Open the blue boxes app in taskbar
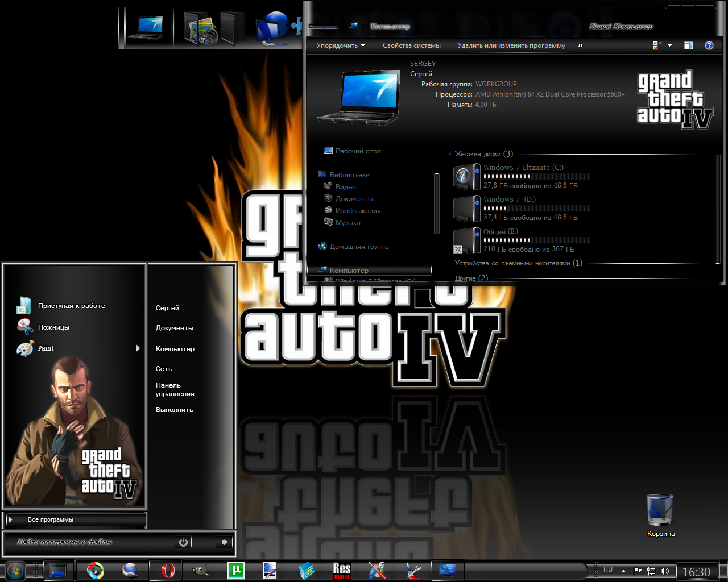This screenshot has height=582, width=728. point(307,570)
